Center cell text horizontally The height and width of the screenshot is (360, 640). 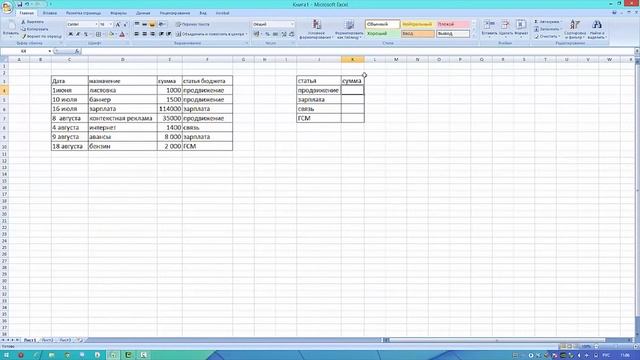[x=144, y=34]
